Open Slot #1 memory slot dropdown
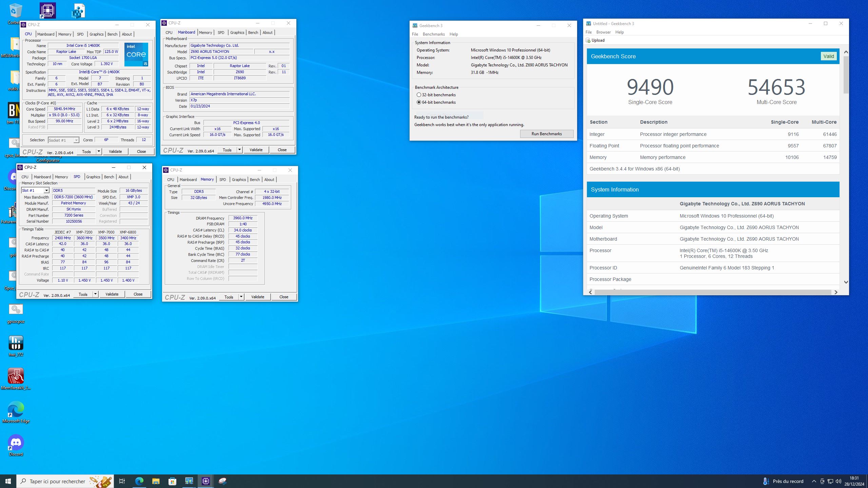This screenshot has width=868, height=488. click(35, 190)
